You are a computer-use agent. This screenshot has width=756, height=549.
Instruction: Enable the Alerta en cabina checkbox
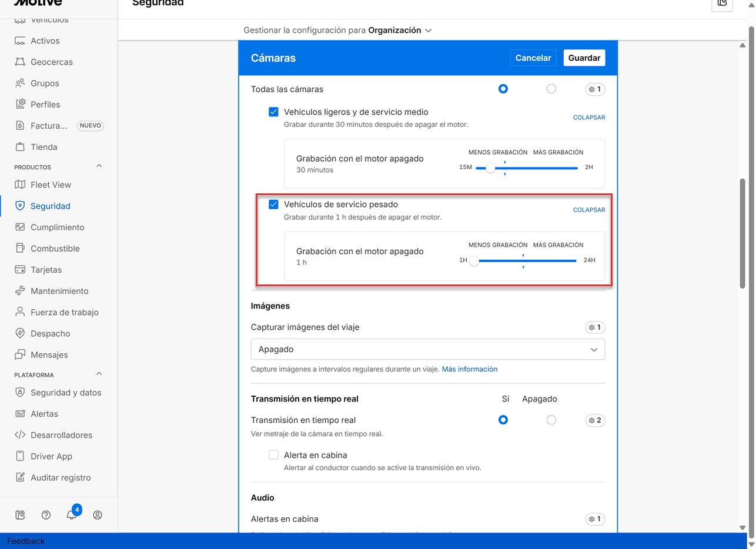point(273,454)
